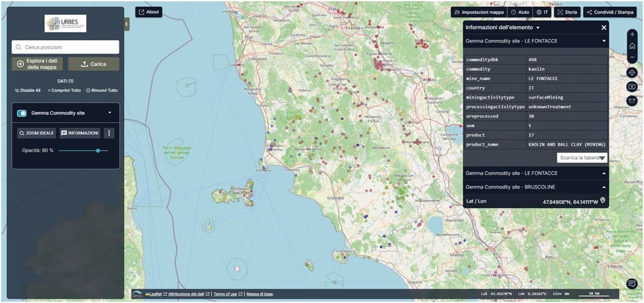Image resolution: width=644 pixels, height=303 pixels.
Task: Collapse the left workbench panel arrow
Action: click(x=126, y=24)
